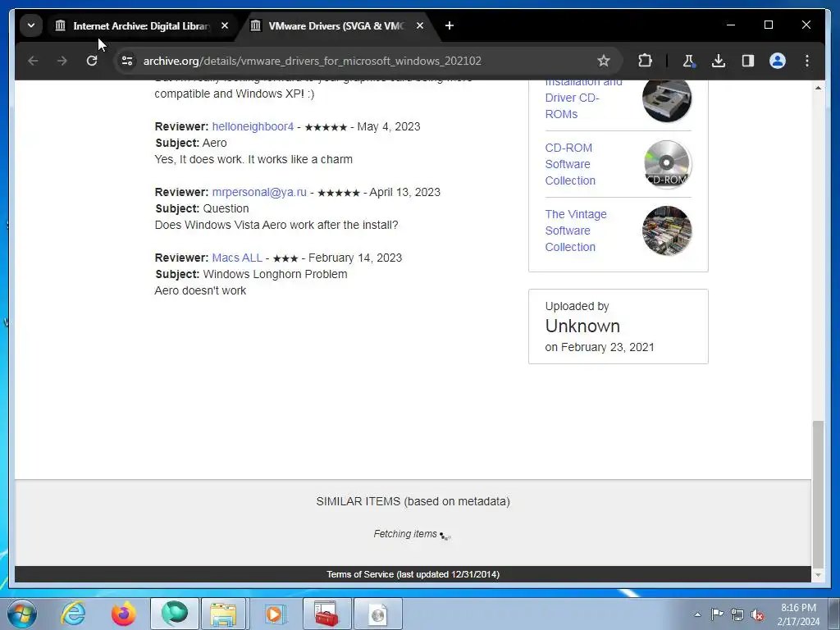Go forward to the next page
The image size is (840, 630).
62,61
